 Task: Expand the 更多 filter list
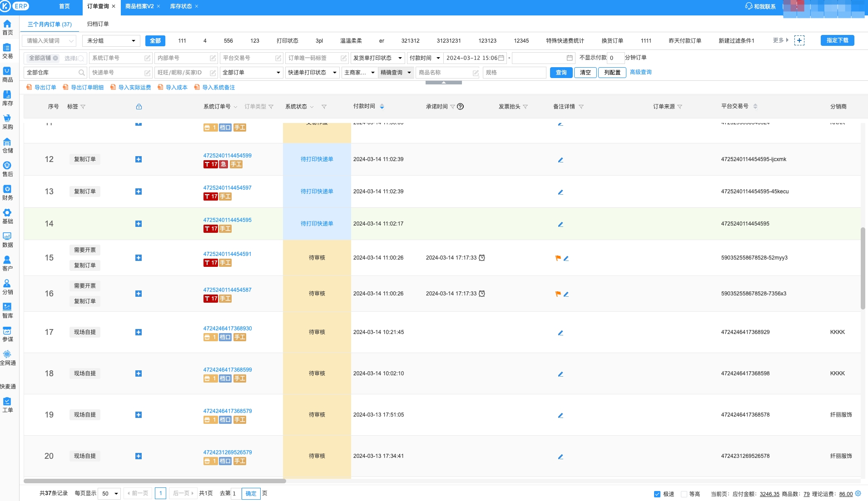pyautogui.click(x=780, y=40)
